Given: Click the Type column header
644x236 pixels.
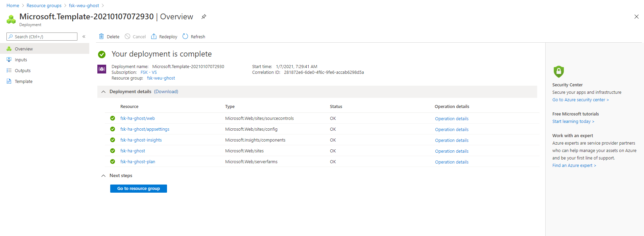Looking at the screenshot, I should (x=230, y=107).
